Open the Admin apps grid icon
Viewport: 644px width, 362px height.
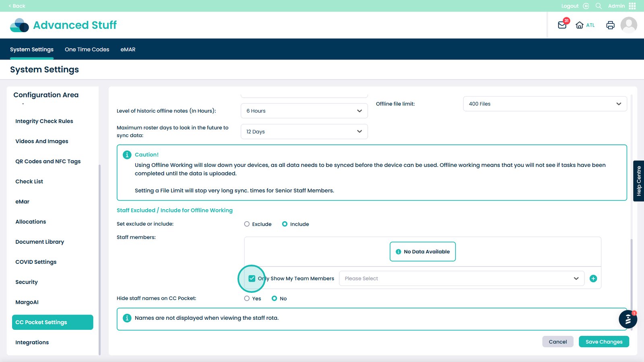(x=632, y=6)
